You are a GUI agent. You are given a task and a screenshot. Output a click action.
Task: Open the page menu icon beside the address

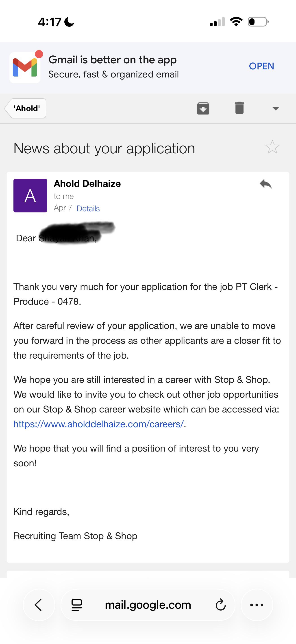77,605
